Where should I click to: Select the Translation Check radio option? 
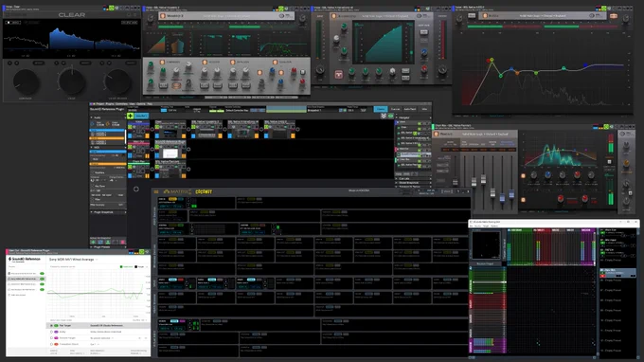point(51,344)
